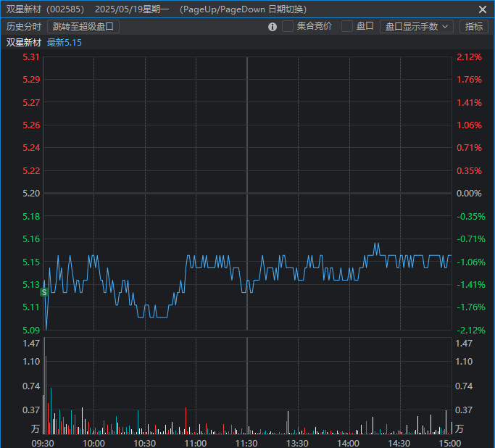Click the green S marker on chart

tap(44, 291)
